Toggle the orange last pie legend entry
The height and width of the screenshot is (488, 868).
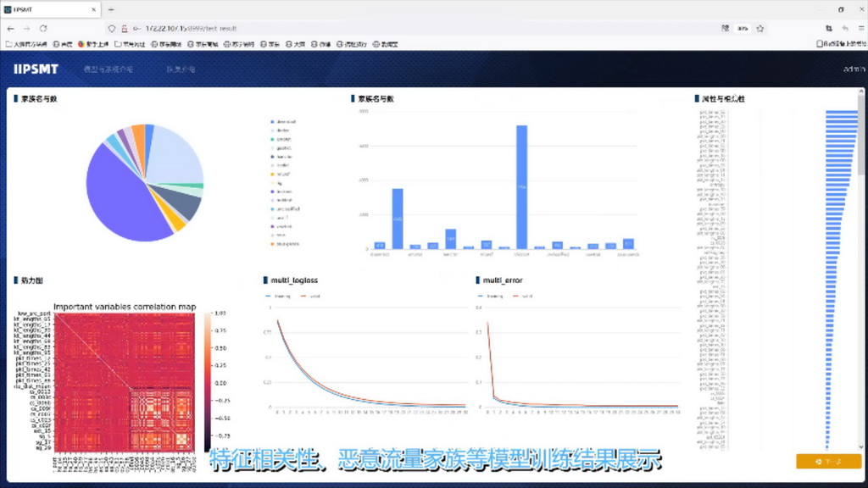[x=284, y=244]
